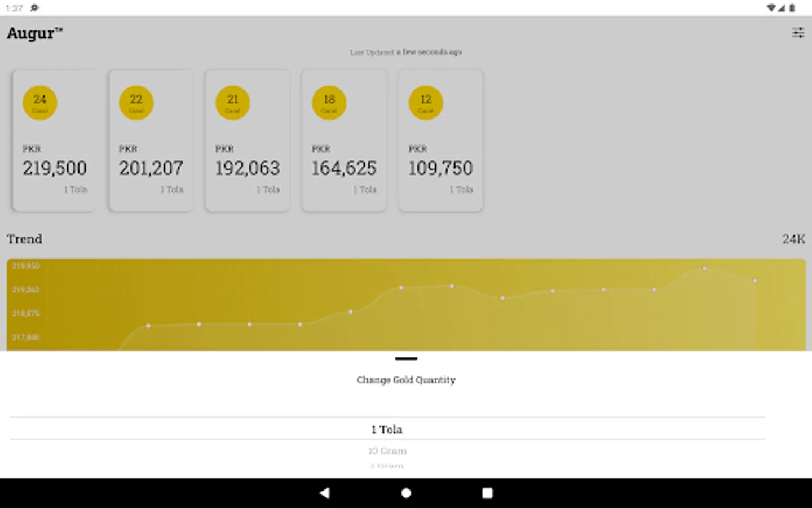Image resolution: width=812 pixels, height=508 pixels.
Task: Tap the 24 Carat gold badge
Action: (39, 103)
